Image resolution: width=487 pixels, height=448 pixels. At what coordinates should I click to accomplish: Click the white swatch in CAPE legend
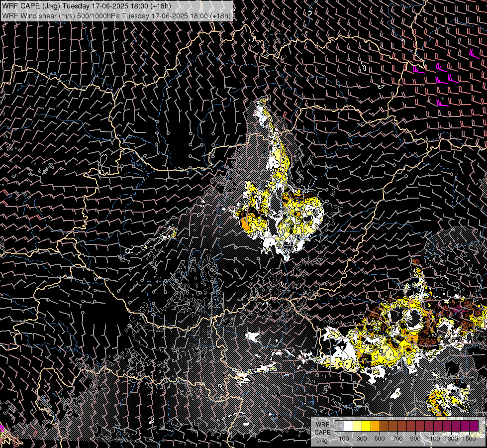pos(349,426)
